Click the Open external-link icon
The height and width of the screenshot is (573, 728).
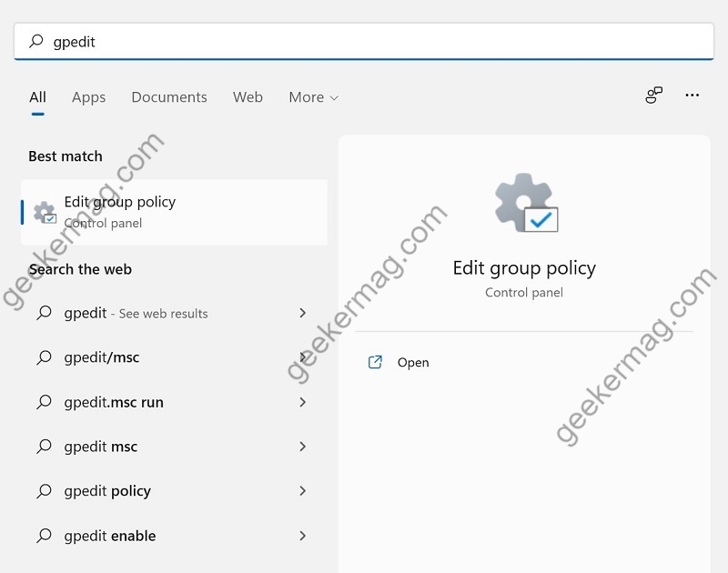click(375, 362)
